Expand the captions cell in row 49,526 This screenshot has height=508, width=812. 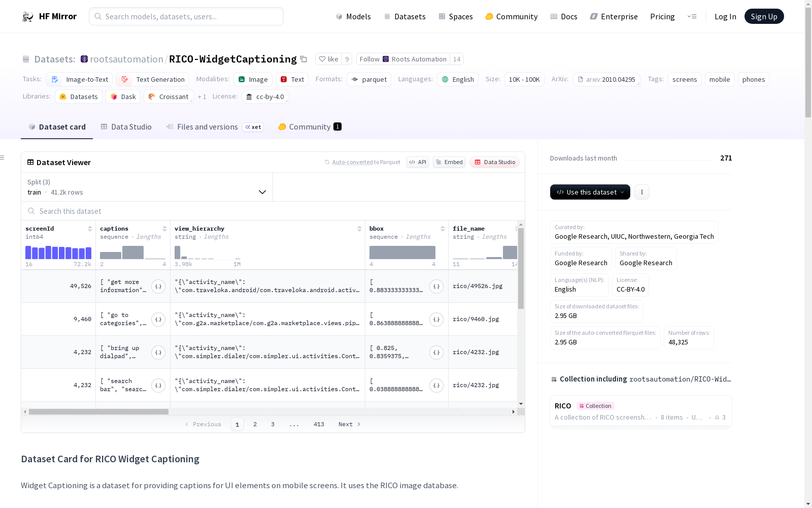[158, 287]
